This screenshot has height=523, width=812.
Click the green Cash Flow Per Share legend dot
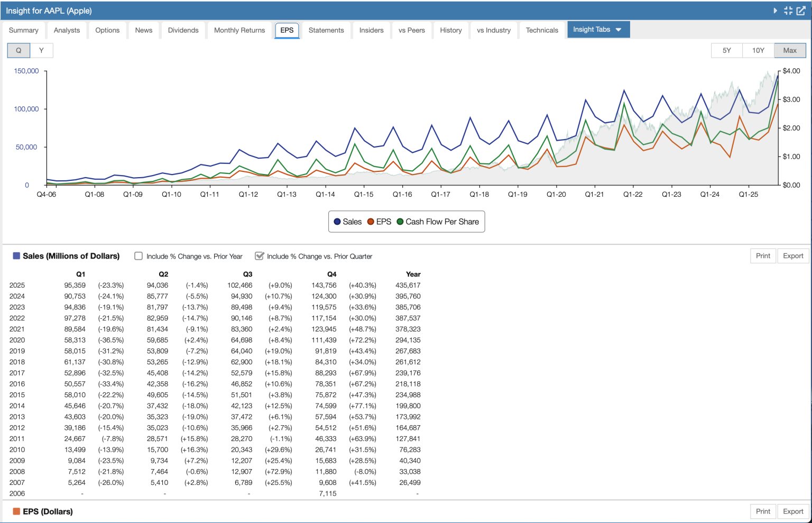400,222
